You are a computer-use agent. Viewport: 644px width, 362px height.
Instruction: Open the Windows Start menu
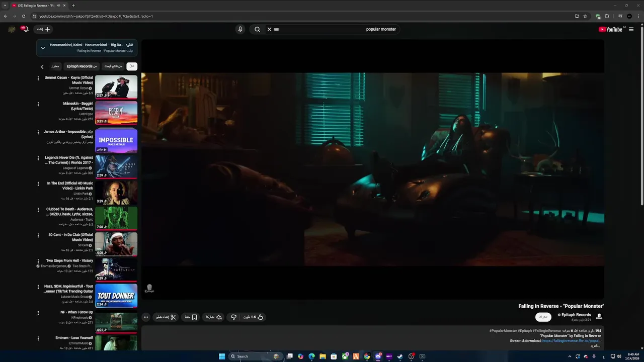pos(222,356)
